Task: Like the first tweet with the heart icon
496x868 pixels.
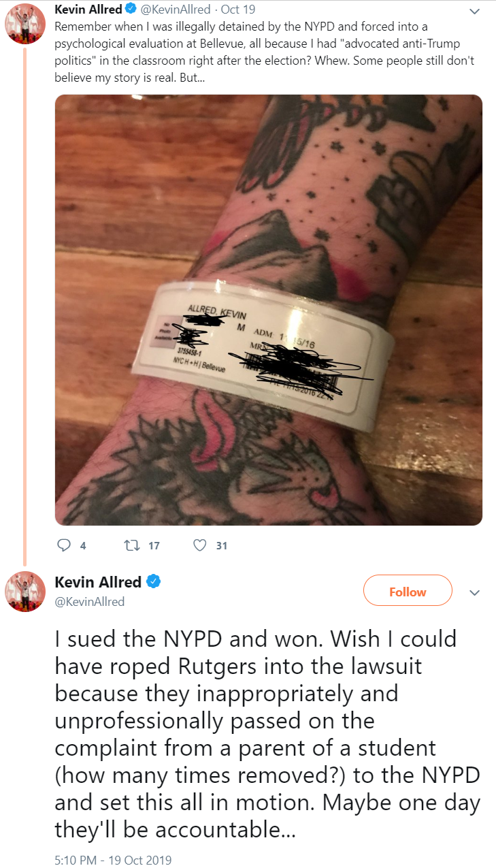Action: (200, 545)
